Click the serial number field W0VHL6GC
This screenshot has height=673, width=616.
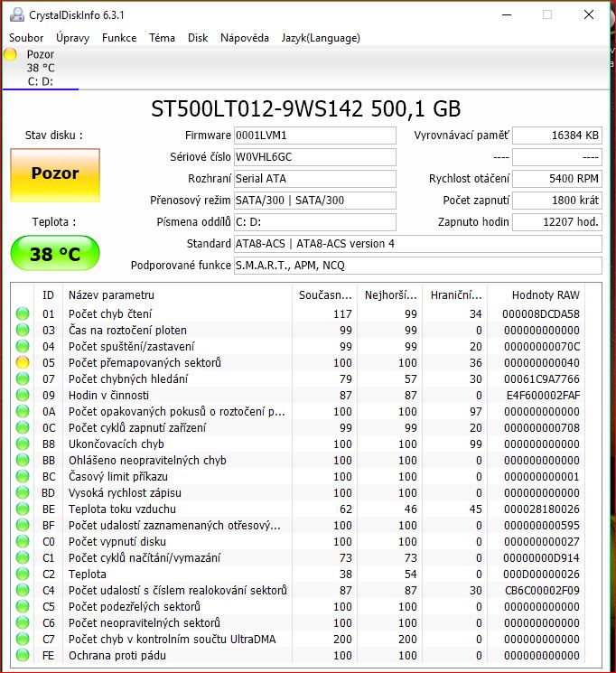[314, 157]
